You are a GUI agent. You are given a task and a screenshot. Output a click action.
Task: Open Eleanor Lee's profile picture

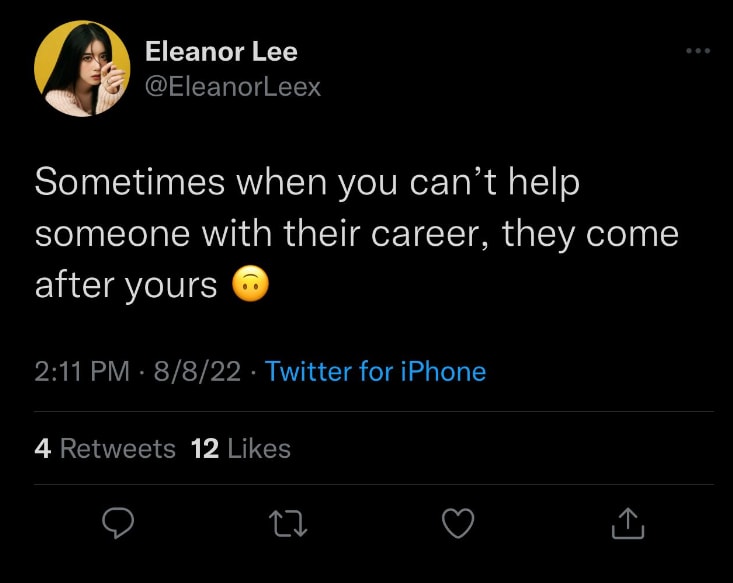82,69
